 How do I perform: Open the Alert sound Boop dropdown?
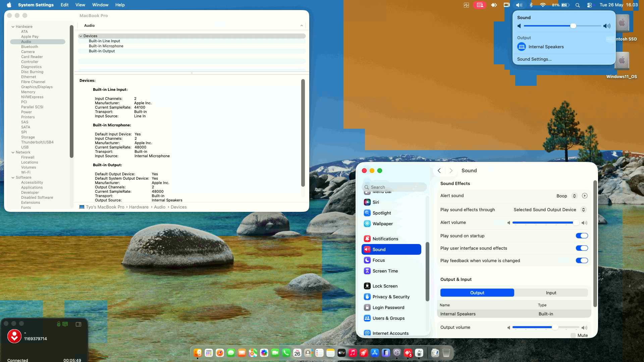567,196
